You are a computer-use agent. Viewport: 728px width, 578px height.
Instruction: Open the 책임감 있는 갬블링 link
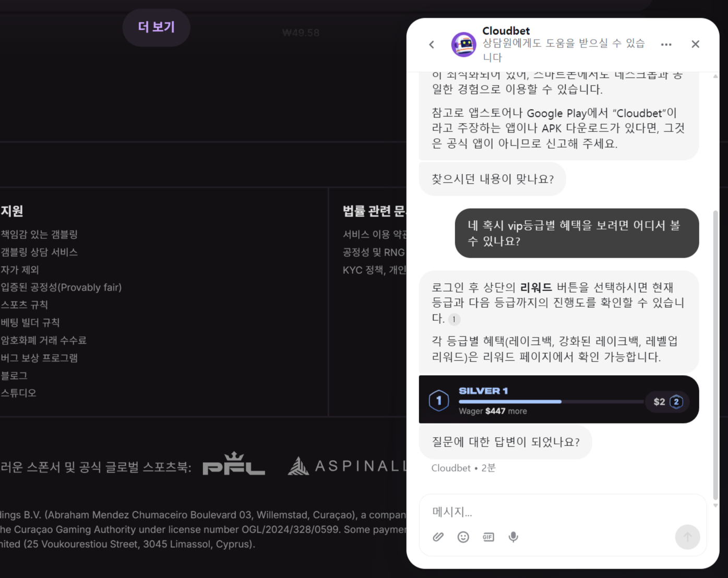[x=39, y=234]
